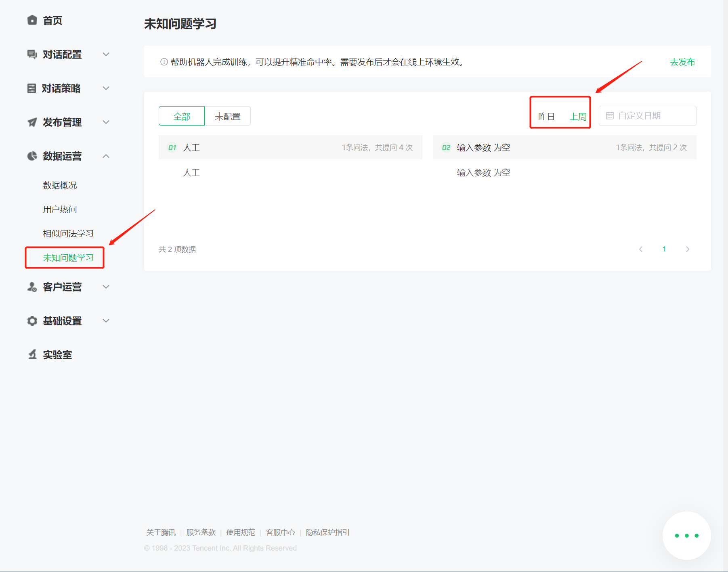This screenshot has height=572, width=728.
Task: Open 用户热问 submenu item
Action: tap(60, 210)
